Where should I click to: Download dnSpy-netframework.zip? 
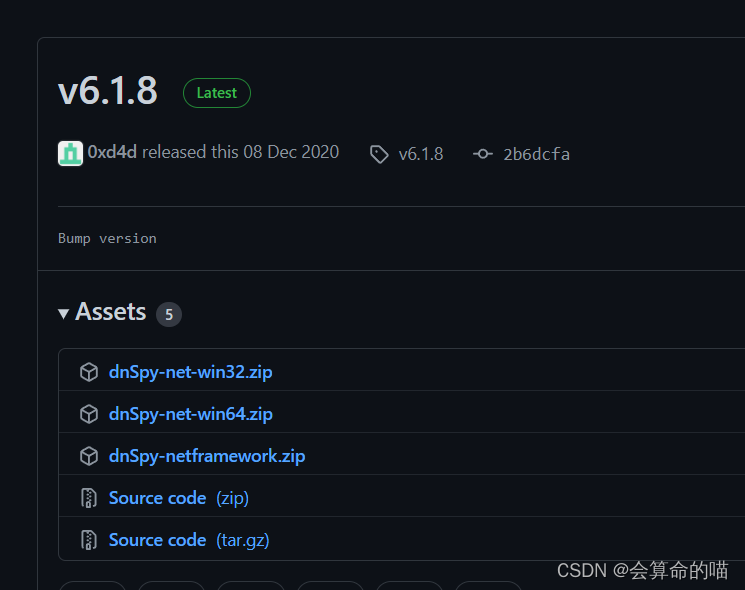207,456
